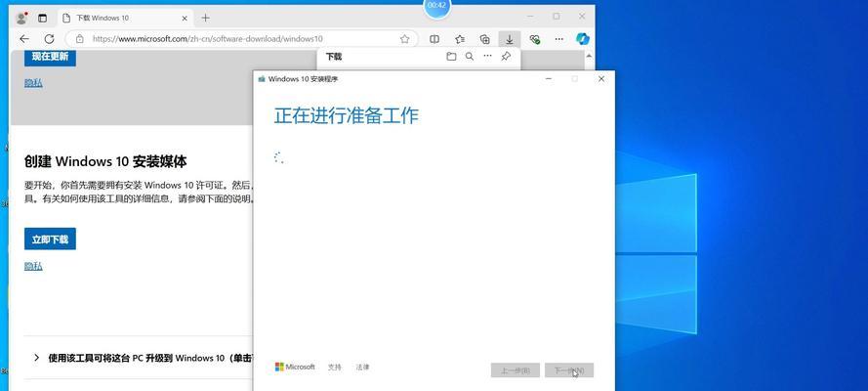Open more options in 下载 panel
The width and height of the screenshot is (868, 391).
(x=487, y=57)
